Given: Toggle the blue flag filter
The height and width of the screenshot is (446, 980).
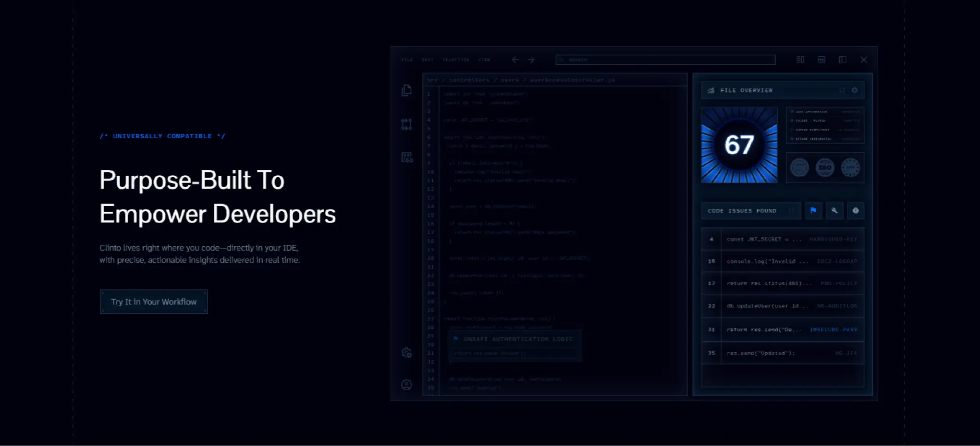Looking at the screenshot, I should [813, 210].
